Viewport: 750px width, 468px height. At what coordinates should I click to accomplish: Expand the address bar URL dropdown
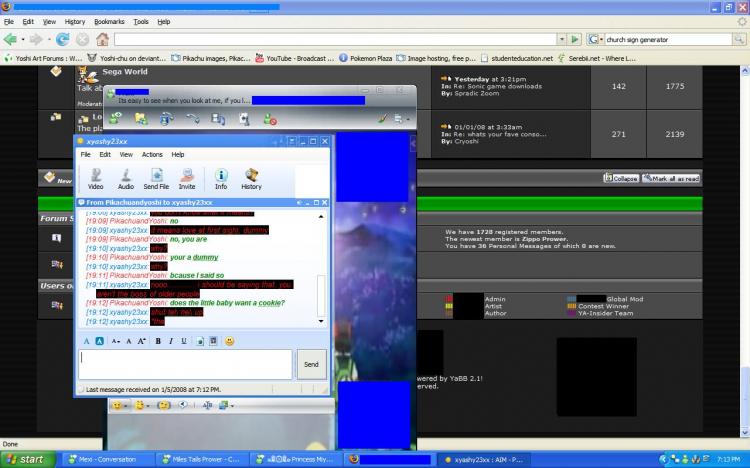pyautogui.click(x=563, y=39)
